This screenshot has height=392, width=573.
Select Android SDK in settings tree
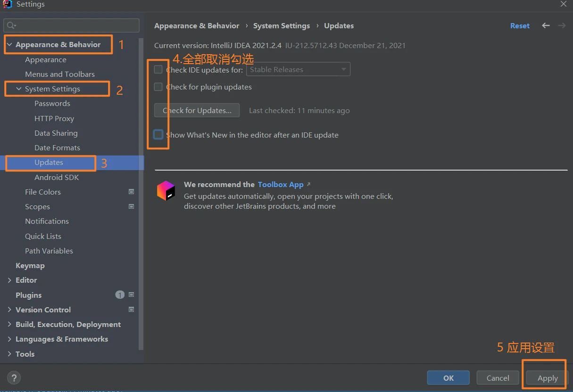click(57, 177)
